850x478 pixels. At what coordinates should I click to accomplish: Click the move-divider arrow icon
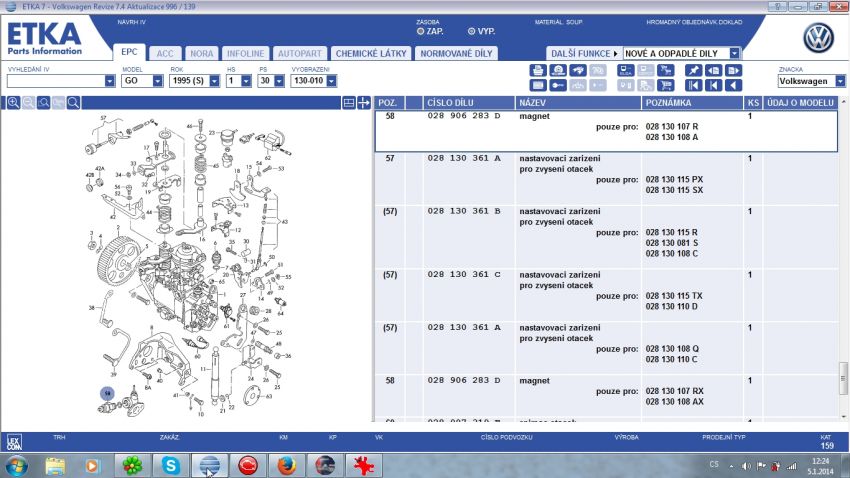click(x=364, y=102)
